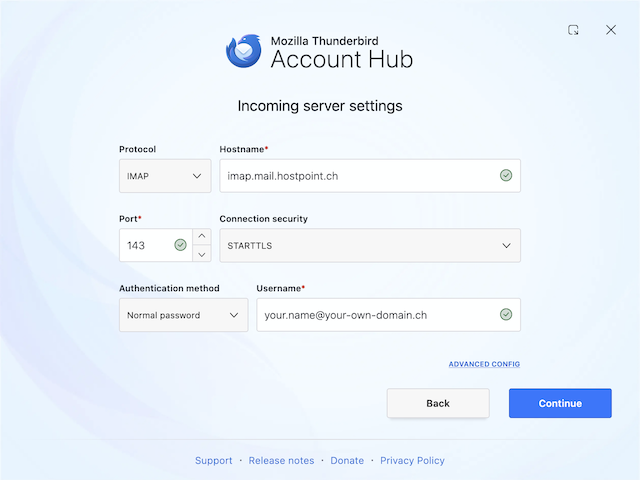Increase the port number with the up arrow

click(202, 236)
